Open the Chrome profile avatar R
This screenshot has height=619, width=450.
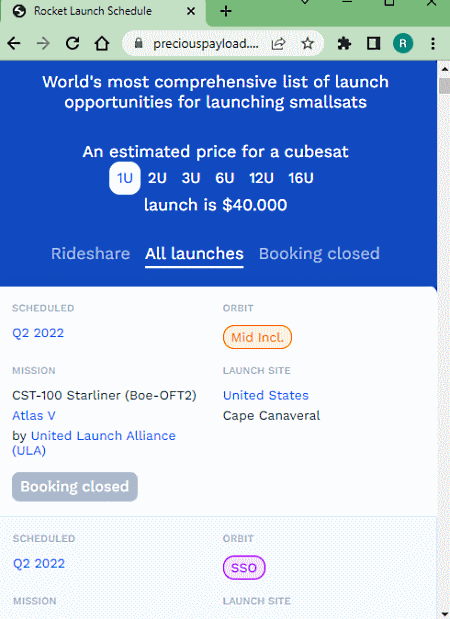[x=403, y=43]
